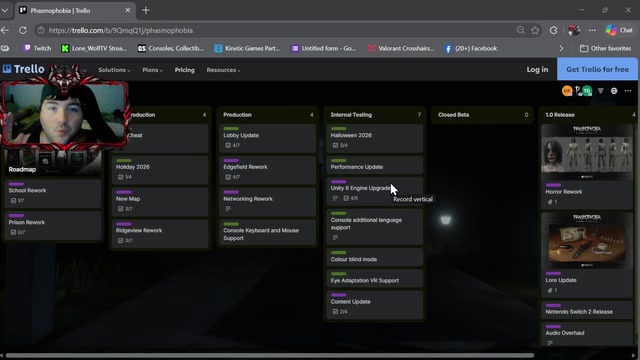Open the School Rework card

53,193
